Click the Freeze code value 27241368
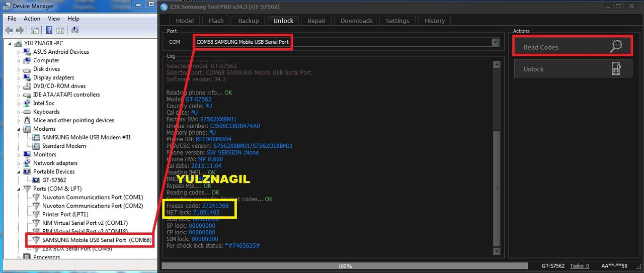644x273 pixels. (215, 206)
